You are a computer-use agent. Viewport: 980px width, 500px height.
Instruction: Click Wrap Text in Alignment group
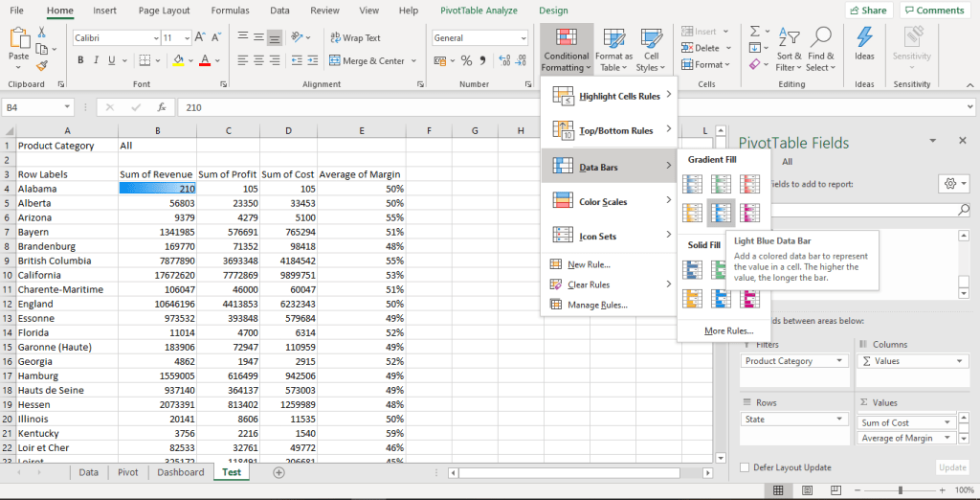[354, 38]
